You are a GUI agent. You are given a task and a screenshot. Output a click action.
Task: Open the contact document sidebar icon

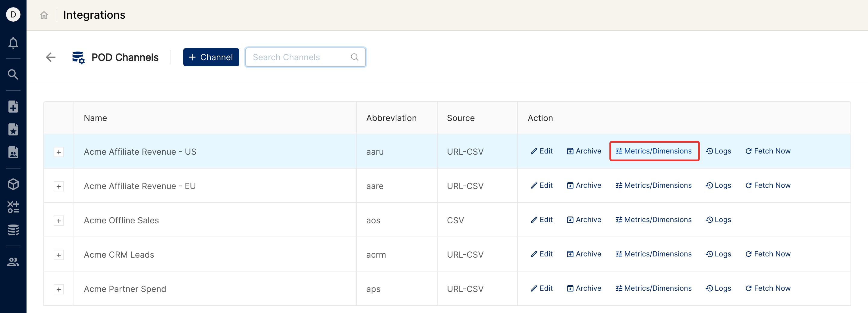coord(13,153)
